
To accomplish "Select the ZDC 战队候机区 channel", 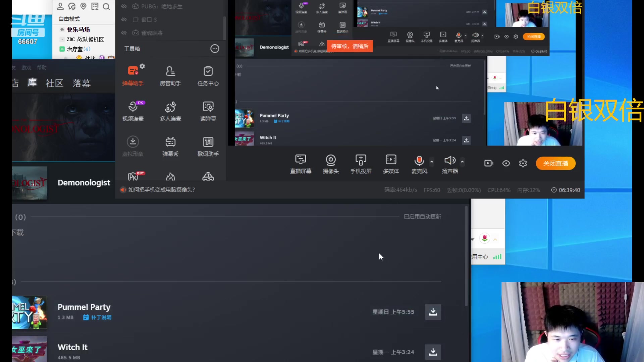I will [x=85, y=39].
